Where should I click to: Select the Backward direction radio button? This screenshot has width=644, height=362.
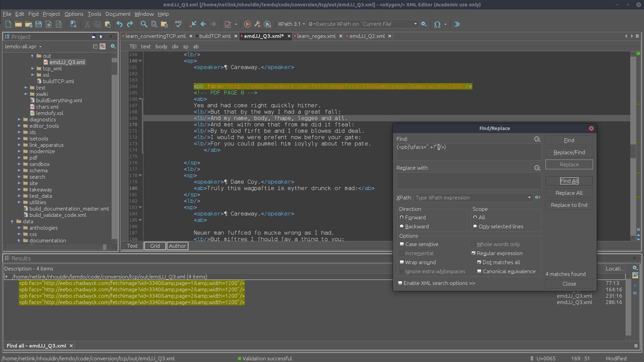(x=402, y=227)
